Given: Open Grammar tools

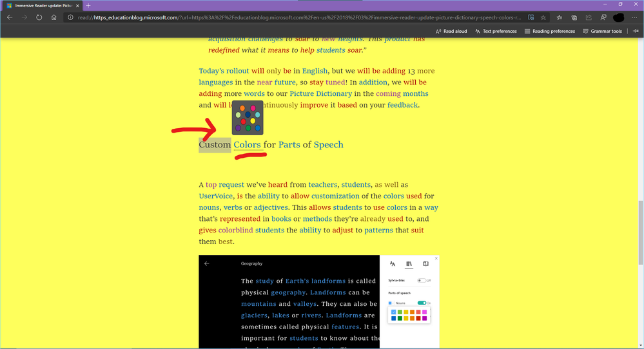Looking at the screenshot, I should tap(602, 31).
